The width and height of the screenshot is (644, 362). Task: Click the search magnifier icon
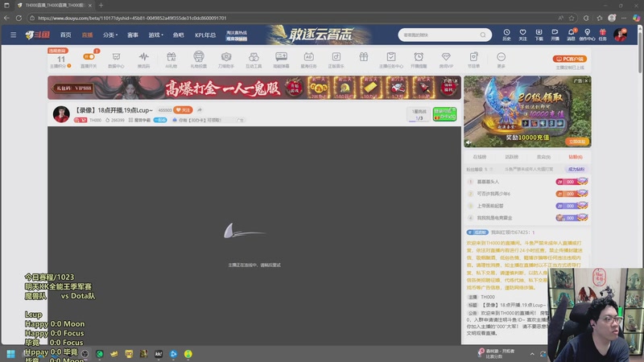click(483, 35)
